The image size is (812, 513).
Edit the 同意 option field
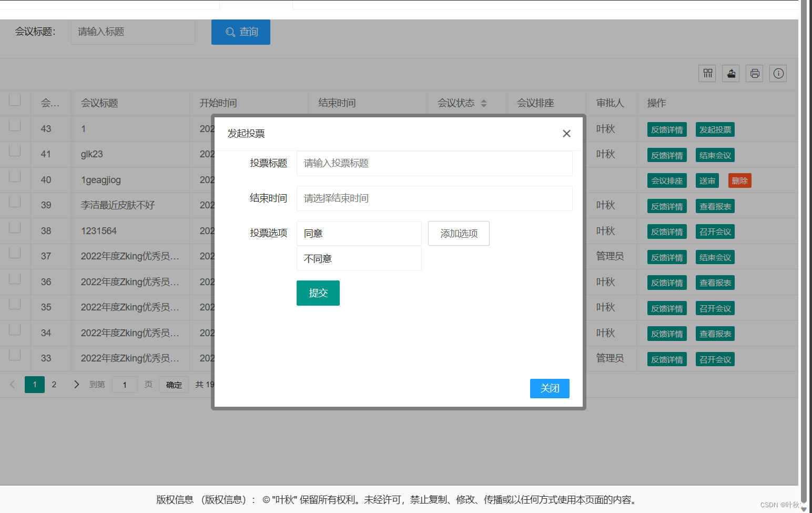click(359, 233)
